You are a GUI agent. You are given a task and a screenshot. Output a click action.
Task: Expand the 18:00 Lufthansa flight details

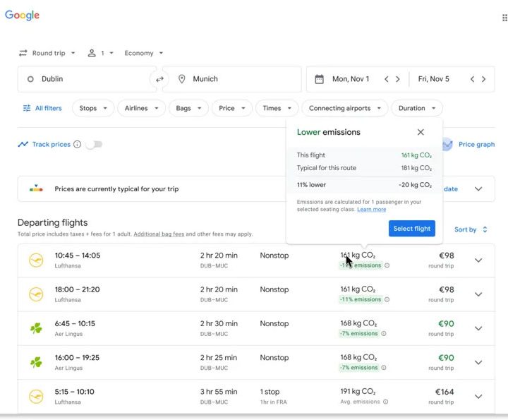tap(478, 294)
